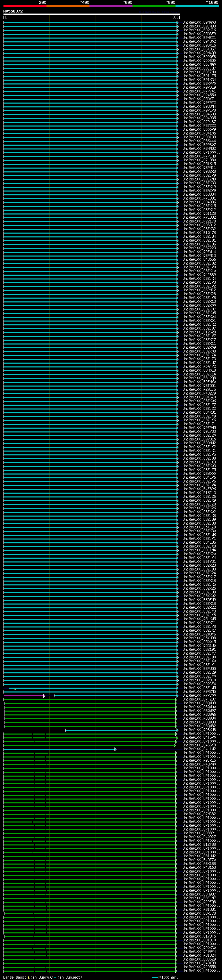
Task: Select hit label UniRef100_Q9M4Q9
Action: (199, 53)
